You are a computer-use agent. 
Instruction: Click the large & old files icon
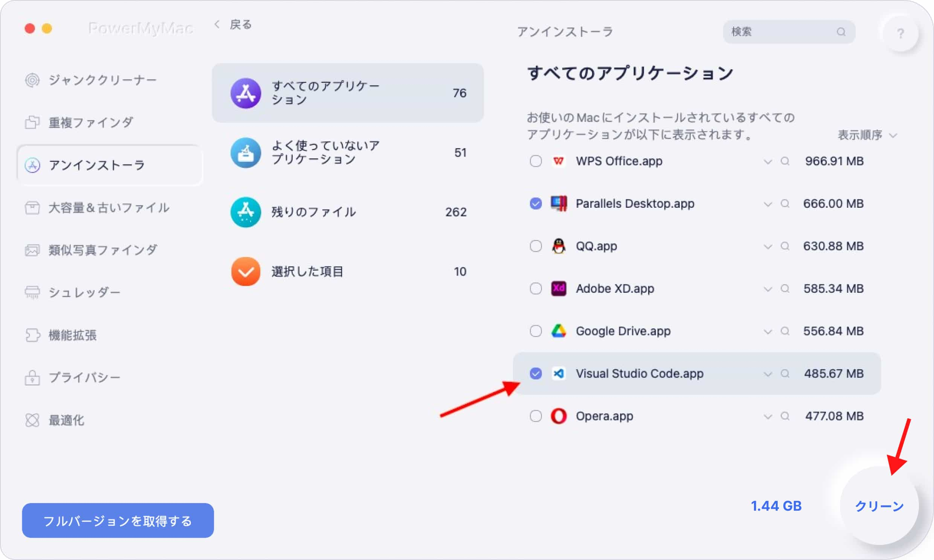pos(32,207)
